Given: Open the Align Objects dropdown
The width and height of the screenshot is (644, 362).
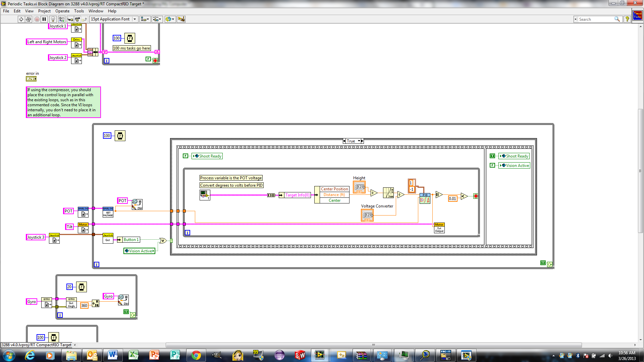Looking at the screenshot, I should click(145, 19).
